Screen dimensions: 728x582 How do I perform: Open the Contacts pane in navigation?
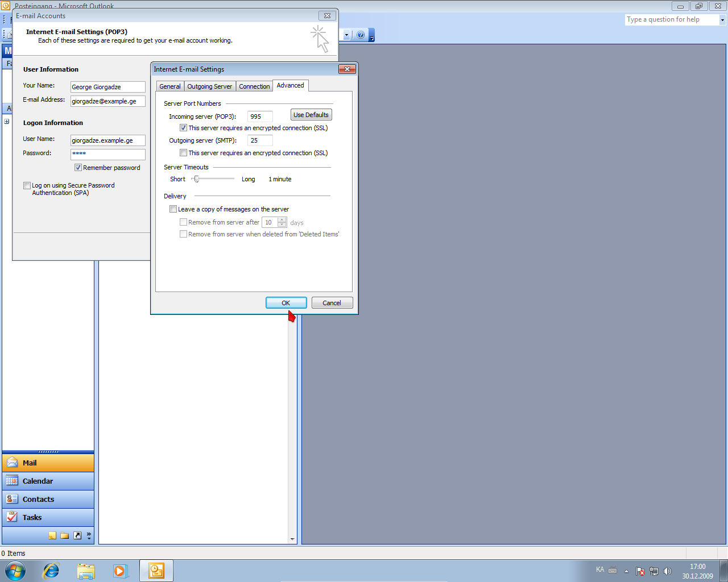pyautogui.click(x=38, y=499)
